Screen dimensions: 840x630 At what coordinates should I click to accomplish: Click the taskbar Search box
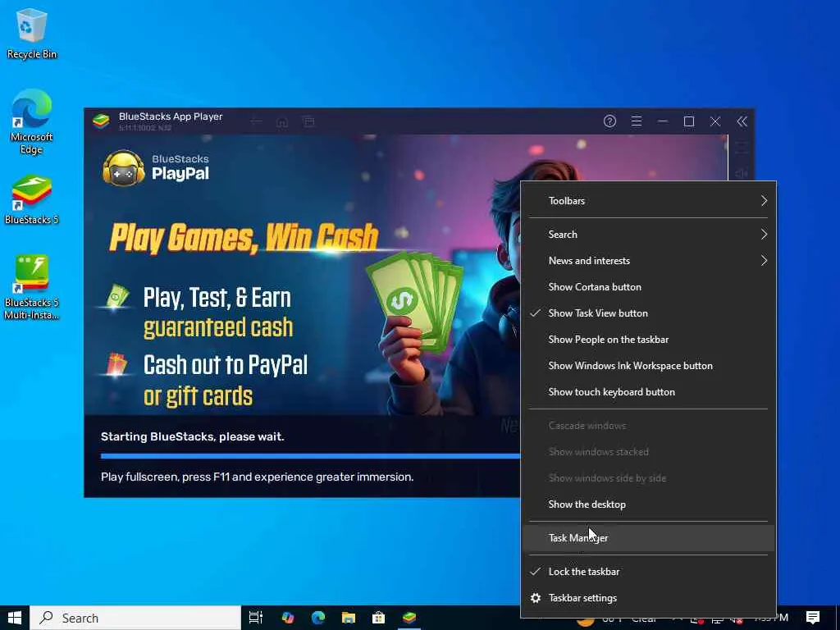[135, 618]
